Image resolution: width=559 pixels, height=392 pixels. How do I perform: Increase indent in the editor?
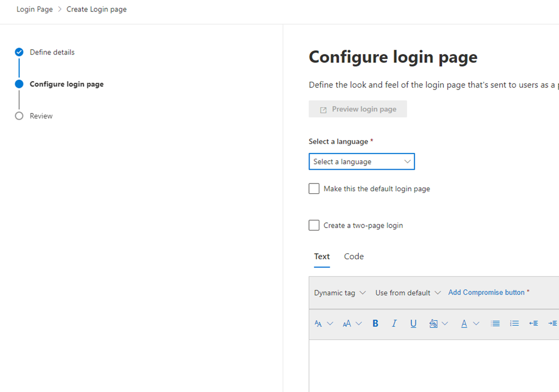pos(552,323)
